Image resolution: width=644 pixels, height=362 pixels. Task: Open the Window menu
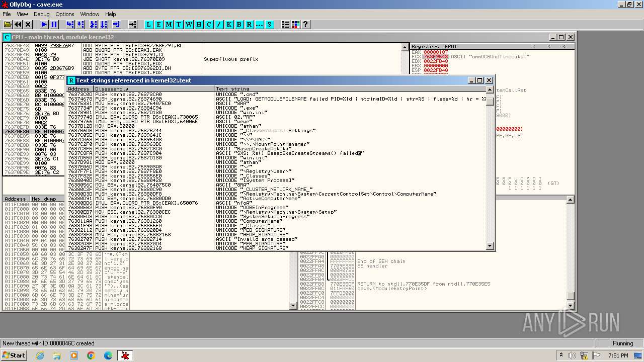tap(90, 14)
